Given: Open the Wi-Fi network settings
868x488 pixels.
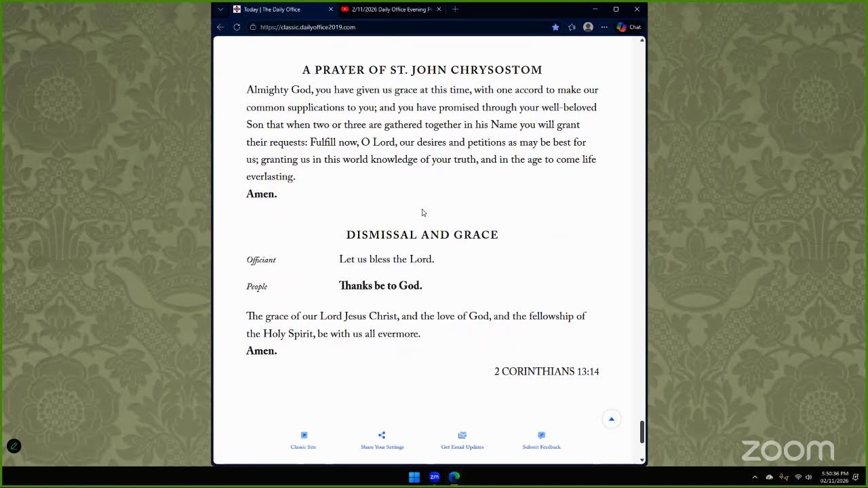Looking at the screenshot, I should [x=798, y=477].
